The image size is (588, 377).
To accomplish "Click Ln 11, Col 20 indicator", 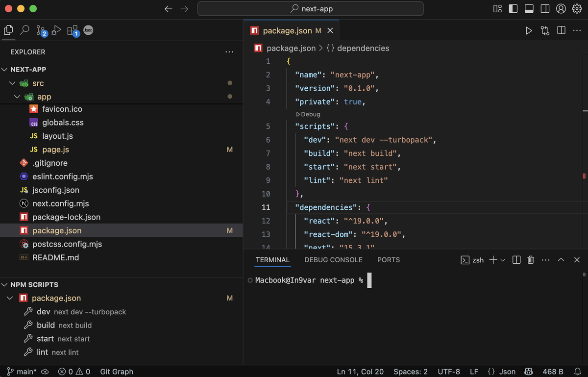I will 360,372.
